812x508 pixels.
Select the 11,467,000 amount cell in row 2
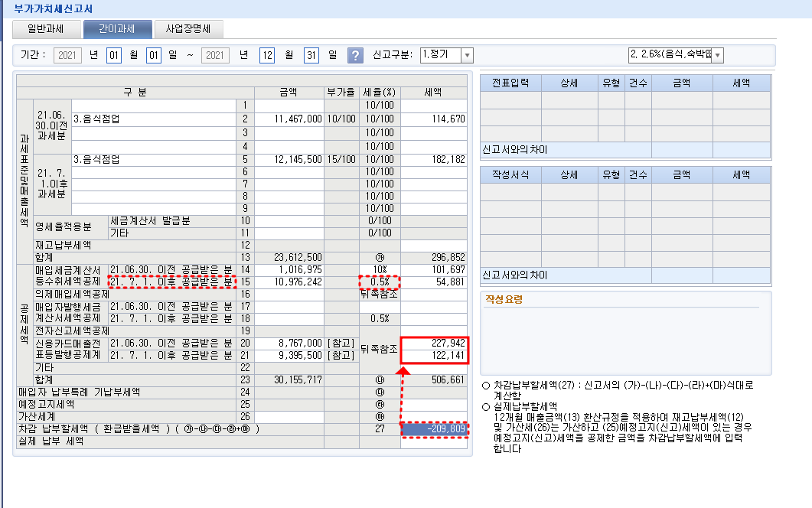[x=289, y=119]
